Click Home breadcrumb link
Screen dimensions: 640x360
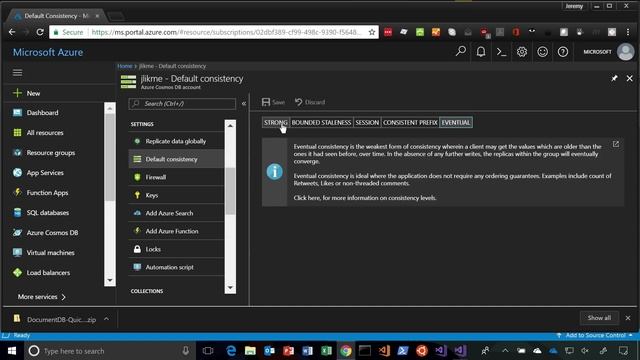[124, 66]
